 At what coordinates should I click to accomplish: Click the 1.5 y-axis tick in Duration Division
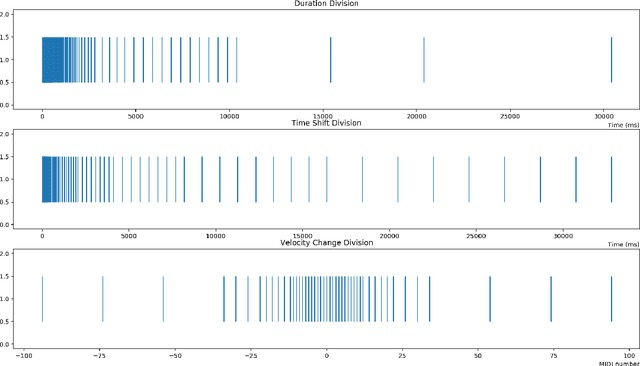click(x=5, y=37)
